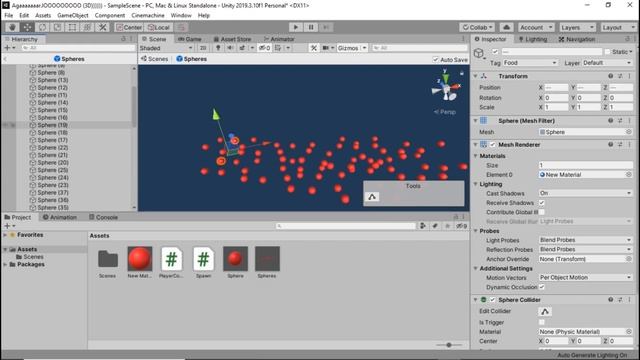
Task: Select the Rotate tool
Action: point(42,27)
